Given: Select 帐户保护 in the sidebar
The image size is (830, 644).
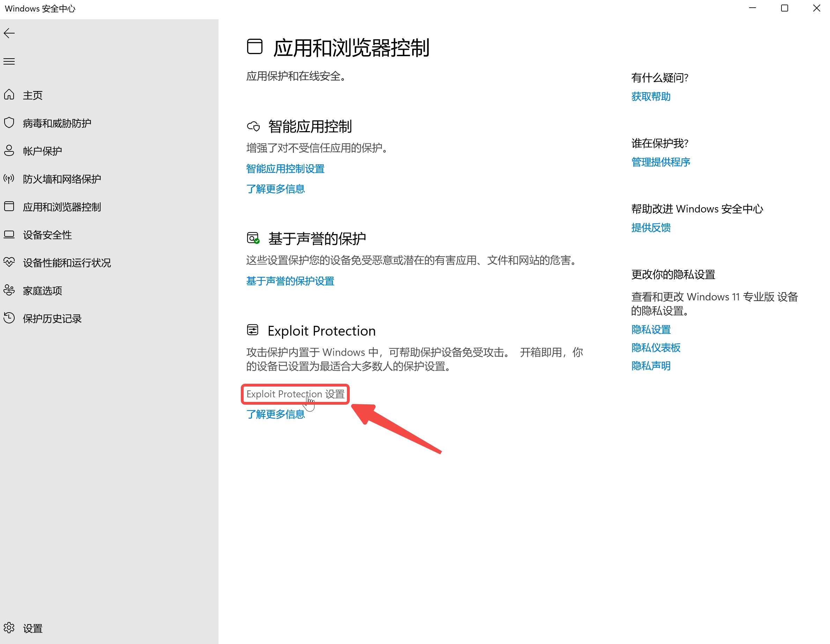Looking at the screenshot, I should point(43,151).
